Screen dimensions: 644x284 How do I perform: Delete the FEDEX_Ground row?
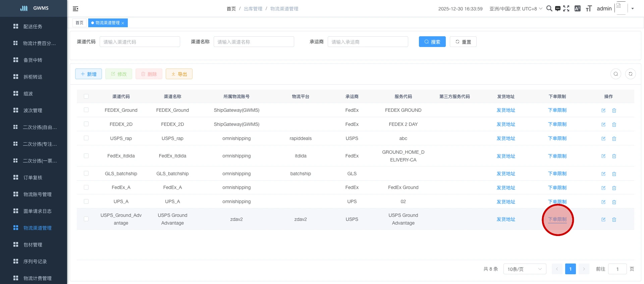614,110
